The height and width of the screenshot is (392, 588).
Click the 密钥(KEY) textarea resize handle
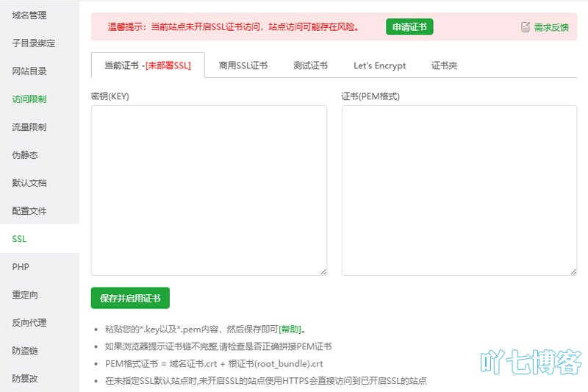pyautogui.click(x=323, y=271)
